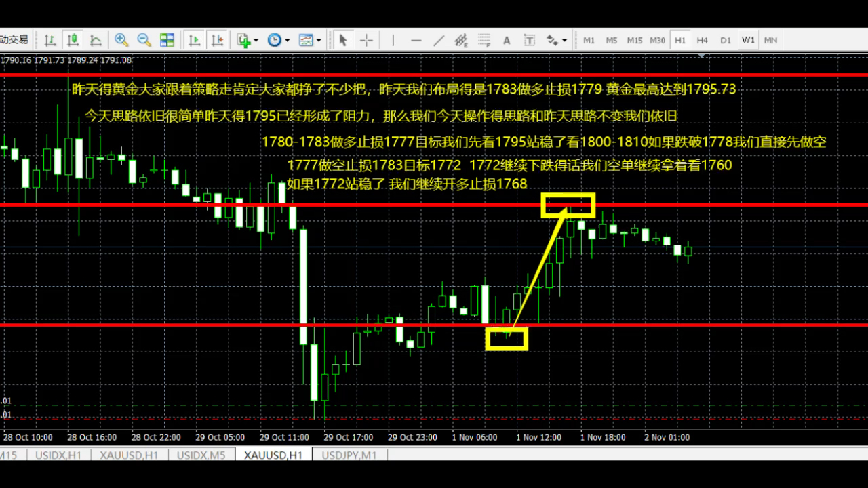Select the crosshair tool

366,40
